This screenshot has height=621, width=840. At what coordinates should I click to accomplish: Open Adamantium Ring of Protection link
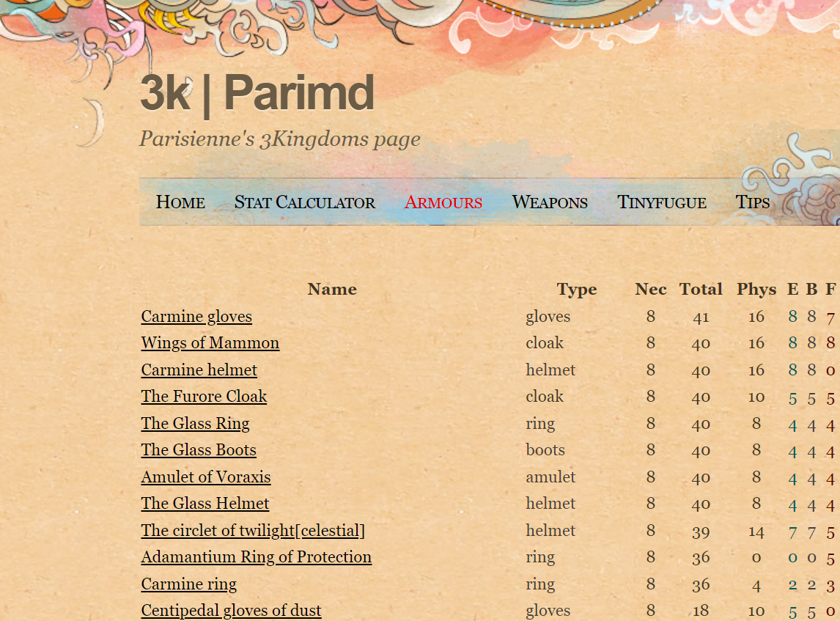(256, 557)
